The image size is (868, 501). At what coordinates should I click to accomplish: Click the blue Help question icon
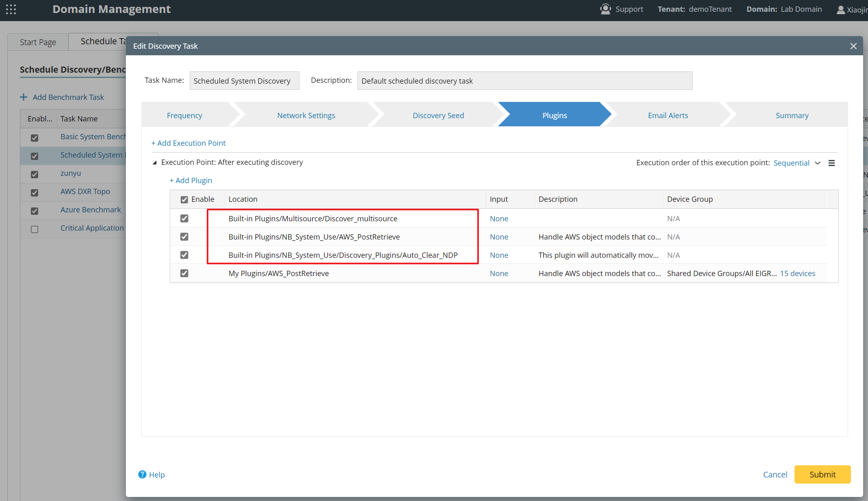coord(142,474)
